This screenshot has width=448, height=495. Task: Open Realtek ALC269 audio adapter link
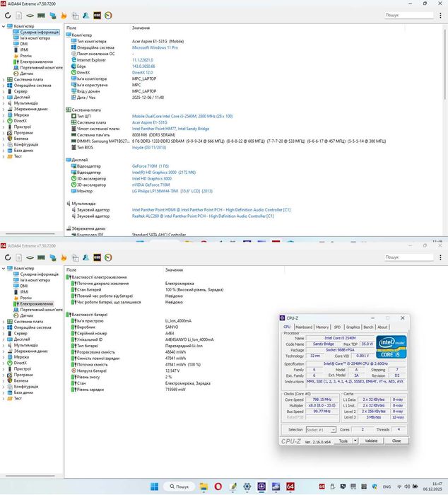pos(203,216)
